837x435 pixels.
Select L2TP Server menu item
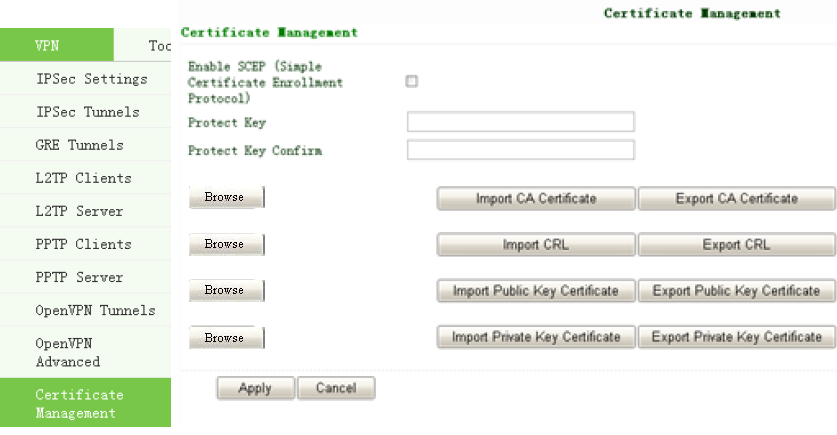[x=79, y=211]
